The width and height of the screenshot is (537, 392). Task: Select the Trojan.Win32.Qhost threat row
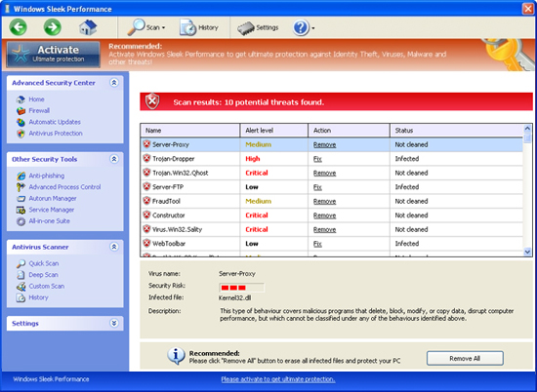point(332,173)
